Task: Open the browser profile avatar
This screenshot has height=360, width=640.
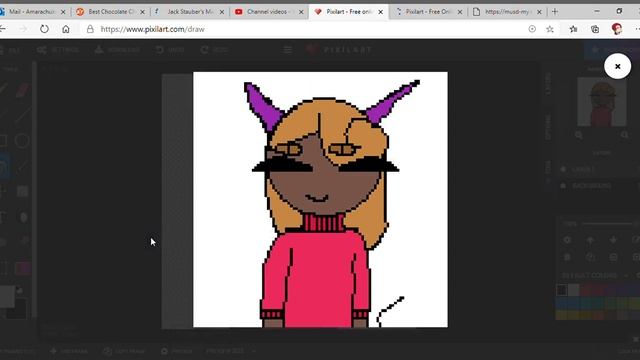Action: (x=617, y=29)
